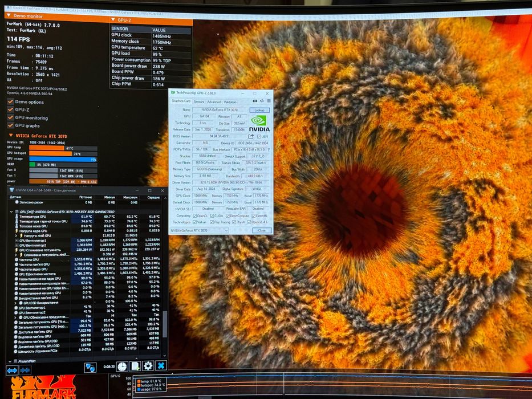Click the GPU-Z screenshot camera icon
532x399 pixels.
pos(255,101)
